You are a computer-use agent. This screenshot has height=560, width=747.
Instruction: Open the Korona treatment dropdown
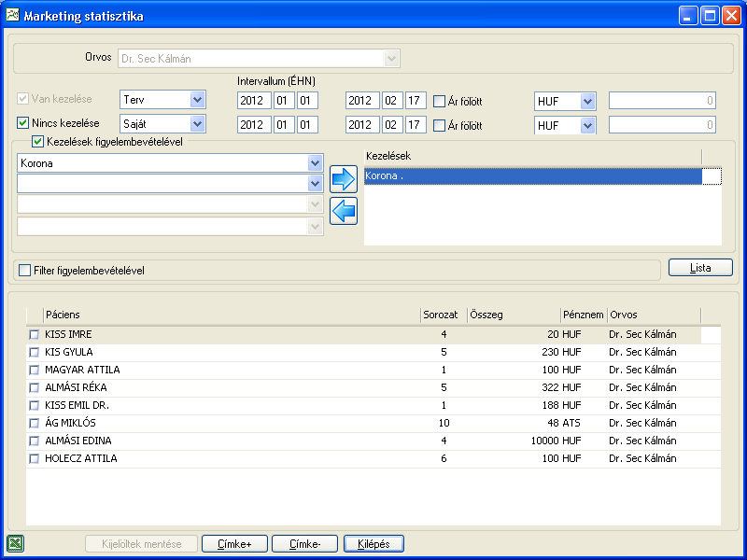pos(315,163)
